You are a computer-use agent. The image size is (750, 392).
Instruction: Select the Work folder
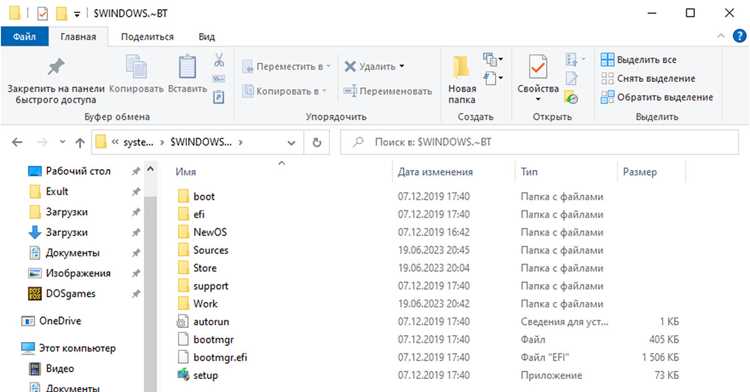point(198,304)
